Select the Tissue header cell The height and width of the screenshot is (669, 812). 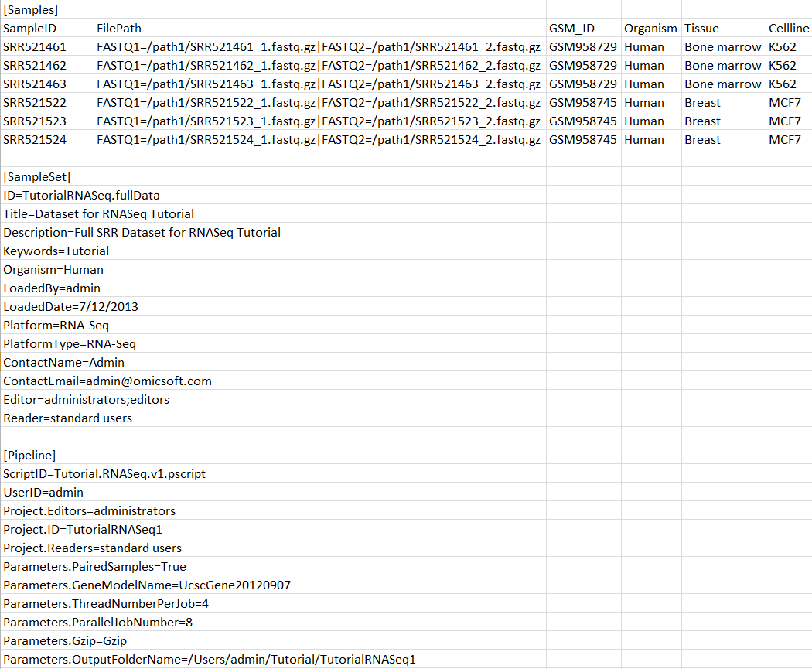[x=723, y=28]
